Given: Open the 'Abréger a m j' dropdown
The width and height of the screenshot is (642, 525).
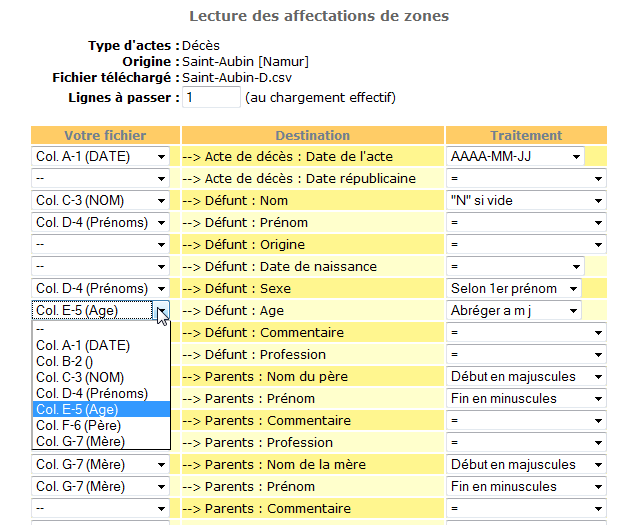Looking at the screenshot, I should point(516,311).
